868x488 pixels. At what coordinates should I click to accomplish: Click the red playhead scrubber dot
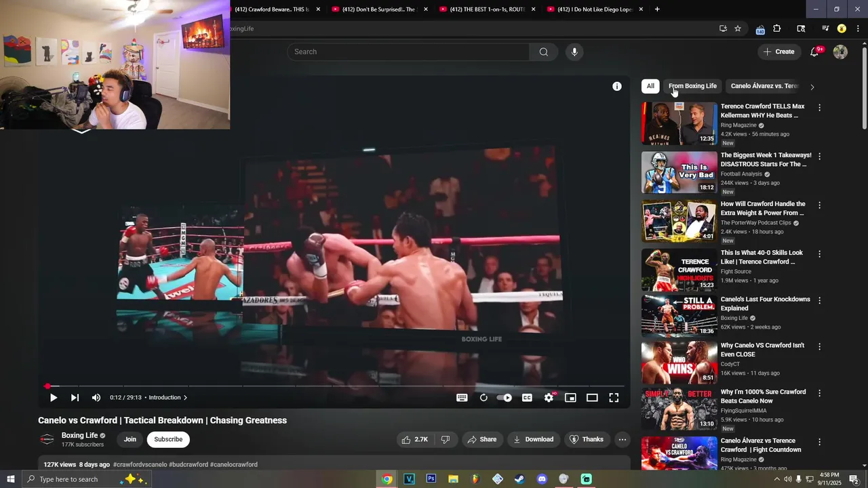coord(47,386)
